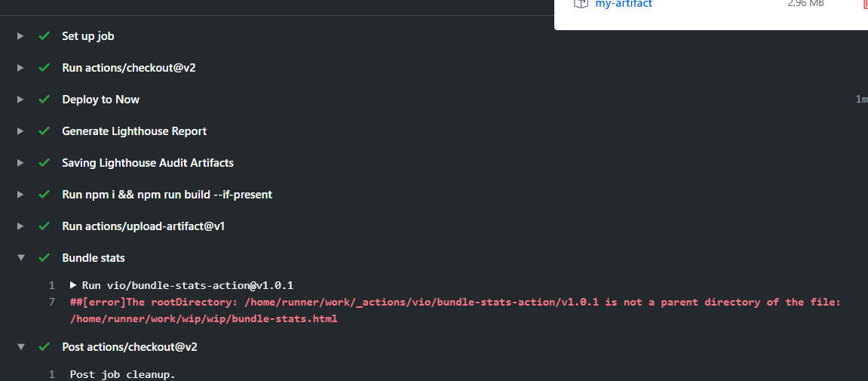Click the checkmark beside Saving Lighthouse Audit Artifacts
The width and height of the screenshot is (868, 381).
(x=44, y=163)
